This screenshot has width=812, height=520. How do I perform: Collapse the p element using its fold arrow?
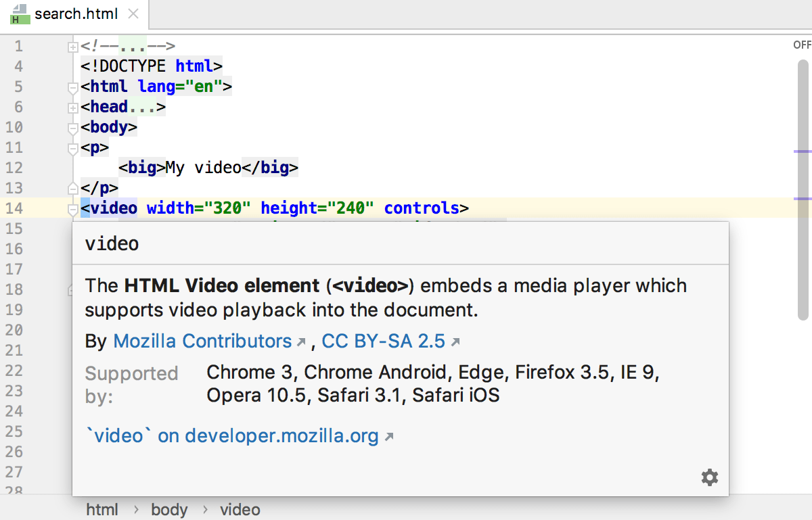[72, 149]
